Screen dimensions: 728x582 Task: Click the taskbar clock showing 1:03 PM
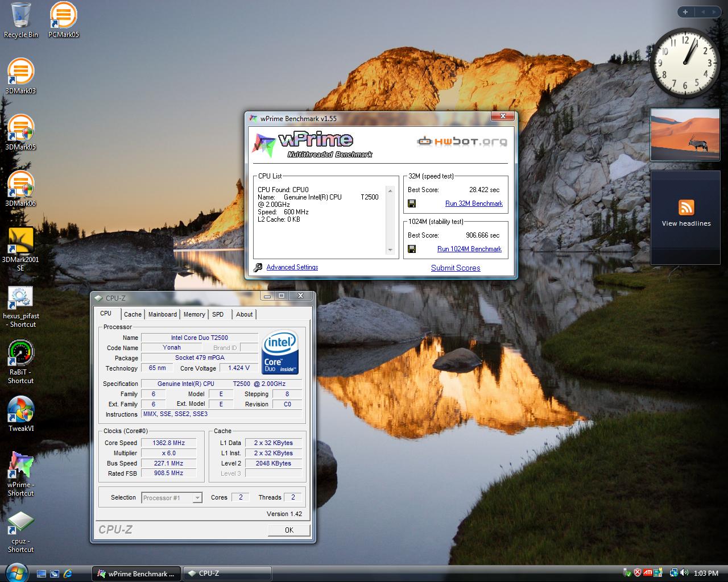(x=706, y=573)
